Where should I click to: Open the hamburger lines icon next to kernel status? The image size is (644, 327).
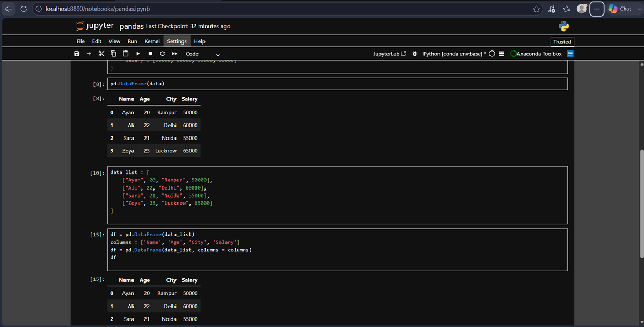tap(501, 54)
